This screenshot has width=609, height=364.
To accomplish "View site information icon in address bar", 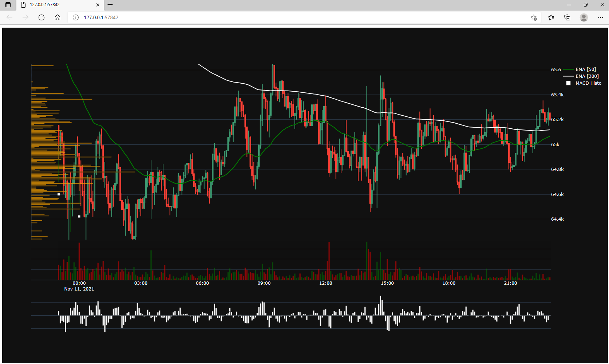I will (76, 17).
